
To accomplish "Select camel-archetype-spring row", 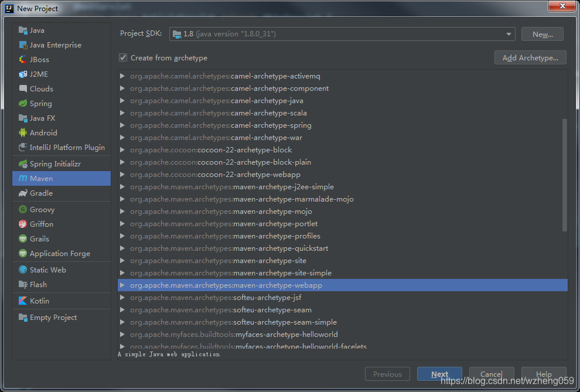I will pyautogui.click(x=343, y=125).
